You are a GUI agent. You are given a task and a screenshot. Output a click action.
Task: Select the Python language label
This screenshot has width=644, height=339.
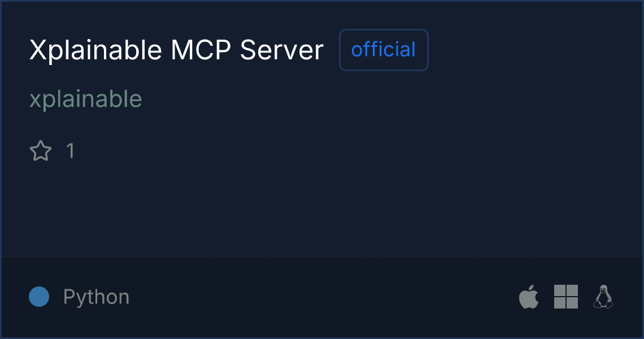(x=97, y=297)
